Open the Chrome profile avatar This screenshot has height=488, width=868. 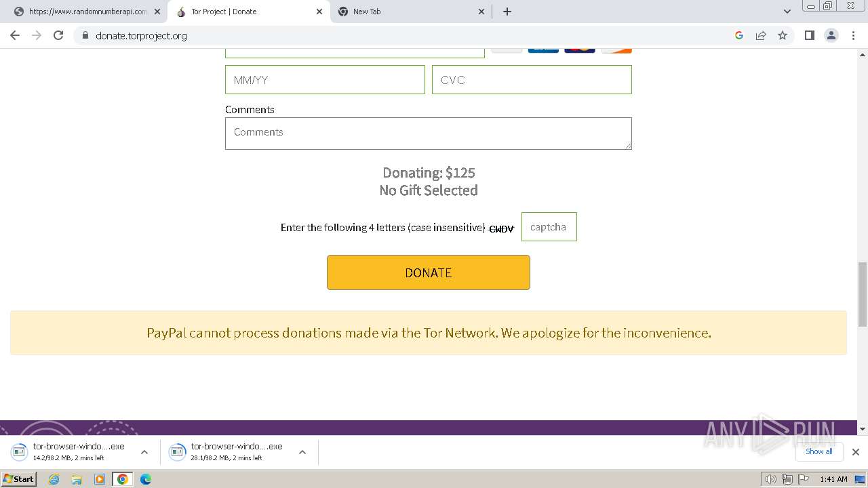point(831,35)
